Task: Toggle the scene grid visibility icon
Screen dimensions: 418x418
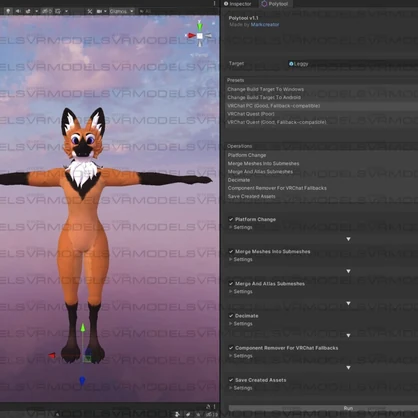Action: point(58,11)
